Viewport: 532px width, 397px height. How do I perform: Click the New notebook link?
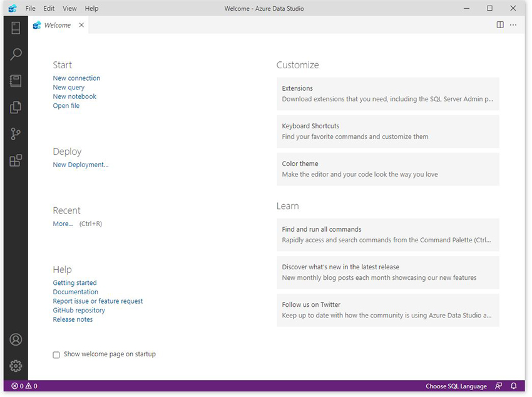tap(74, 96)
